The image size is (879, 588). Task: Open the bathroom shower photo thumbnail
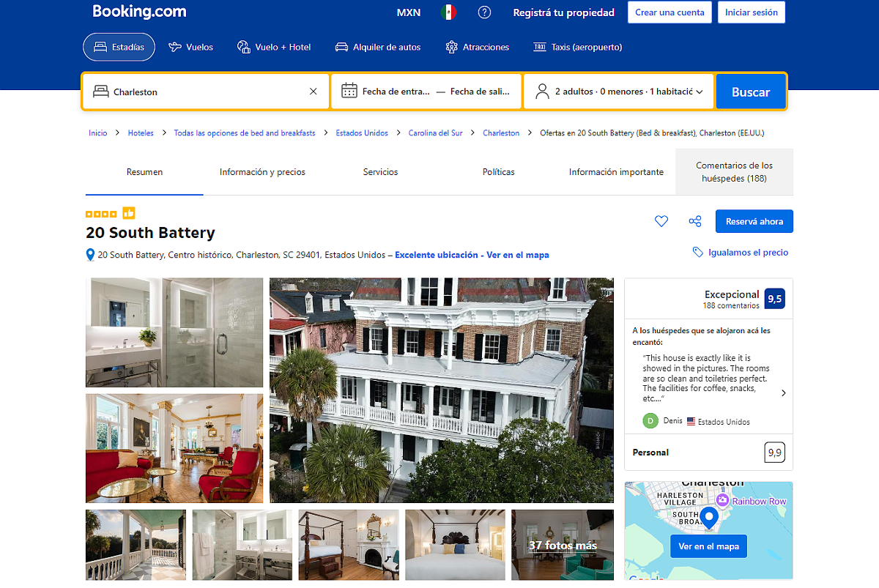click(174, 332)
